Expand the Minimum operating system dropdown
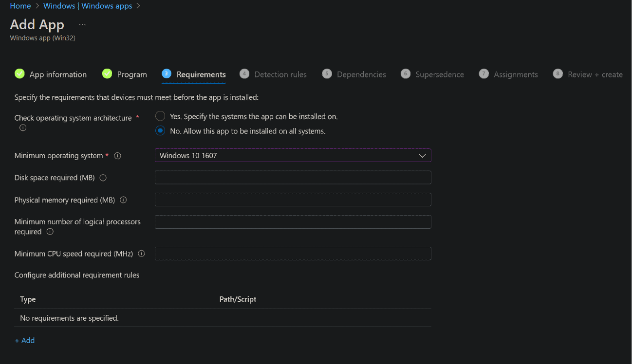Image resolution: width=632 pixels, height=364 pixels. pos(293,155)
